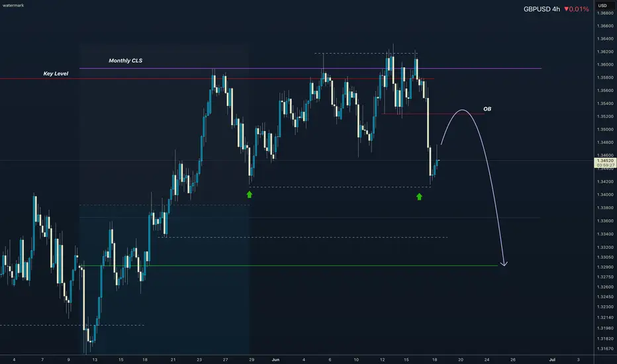This screenshot has width=617, height=364.
Task: Click the 1.32900 price axis label
Action: [x=605, y=267]
